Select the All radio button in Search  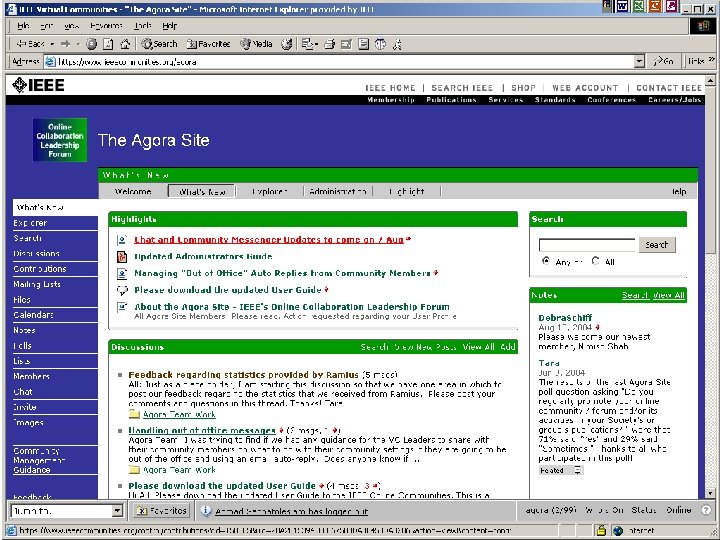[x=596, y=261]
